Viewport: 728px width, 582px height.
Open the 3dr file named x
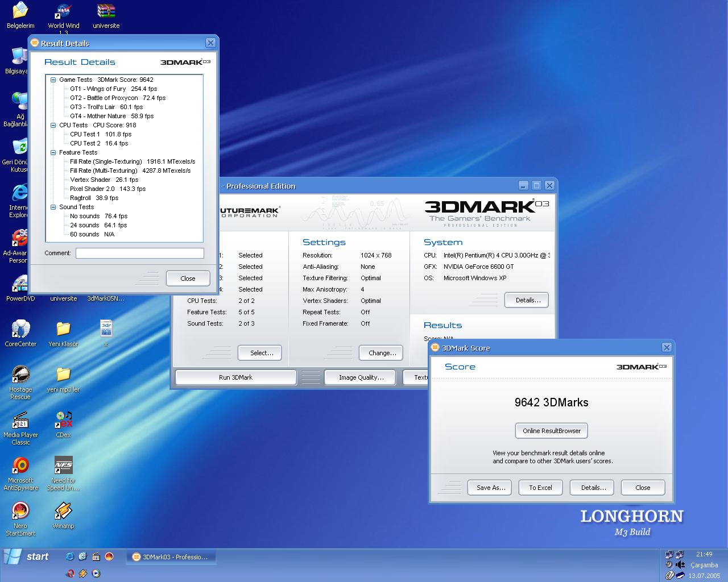pyautogui.click(x=106, y=334)
